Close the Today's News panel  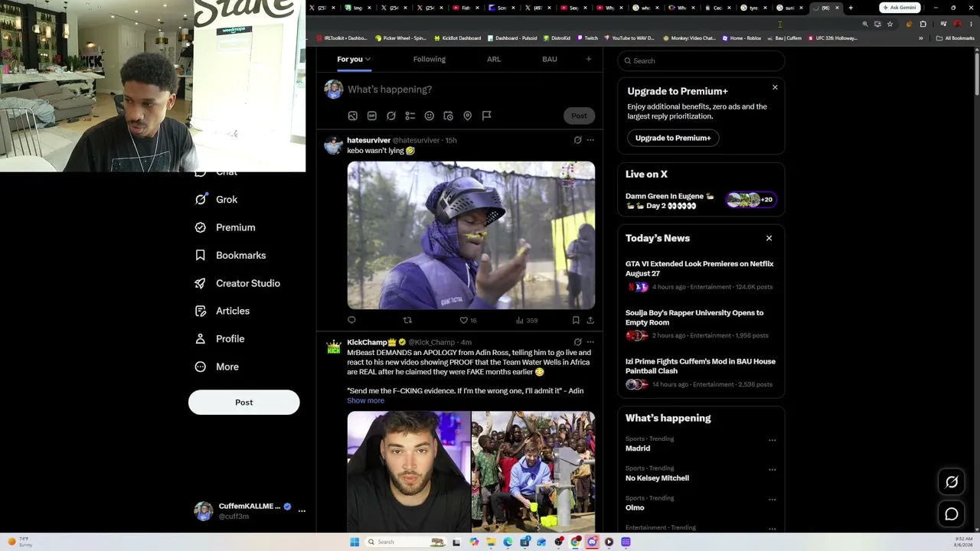click(x=769, y=238)
